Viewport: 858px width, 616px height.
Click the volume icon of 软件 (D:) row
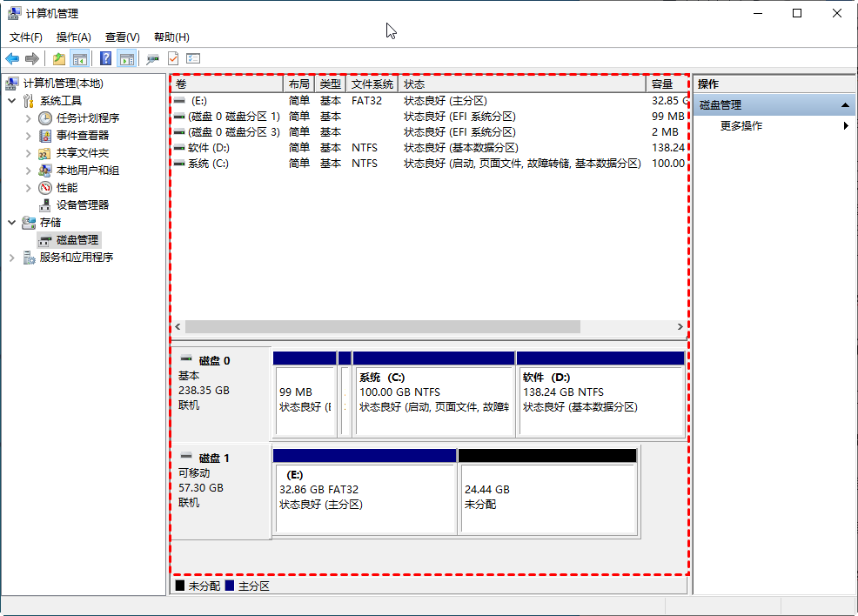point(179,148)
